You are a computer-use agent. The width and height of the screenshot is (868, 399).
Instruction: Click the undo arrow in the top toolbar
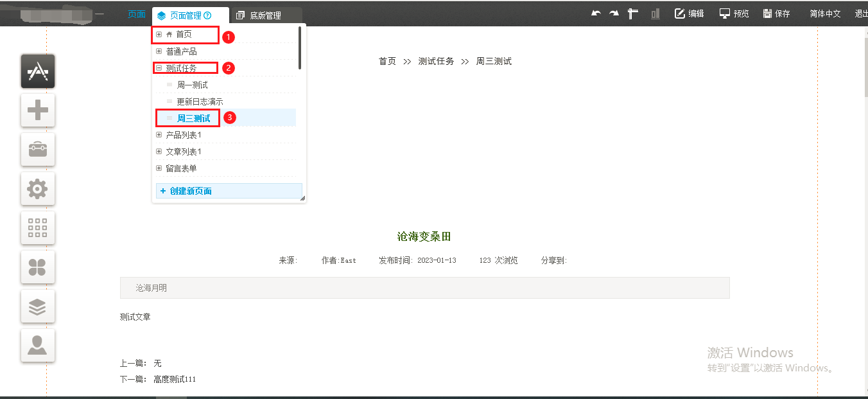click(596, 13)
